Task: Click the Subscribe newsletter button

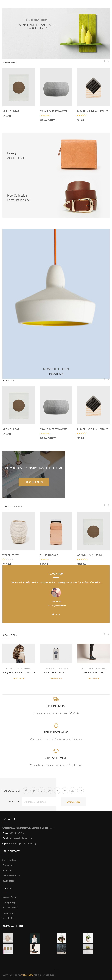Action: pyautogui.click(x=73, y=801)
